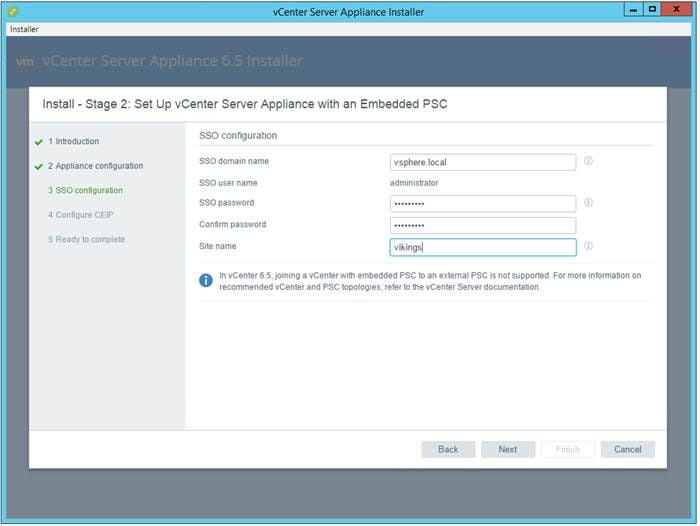Open the Installer menu
The image size is (700, 526).
[24, 29]
